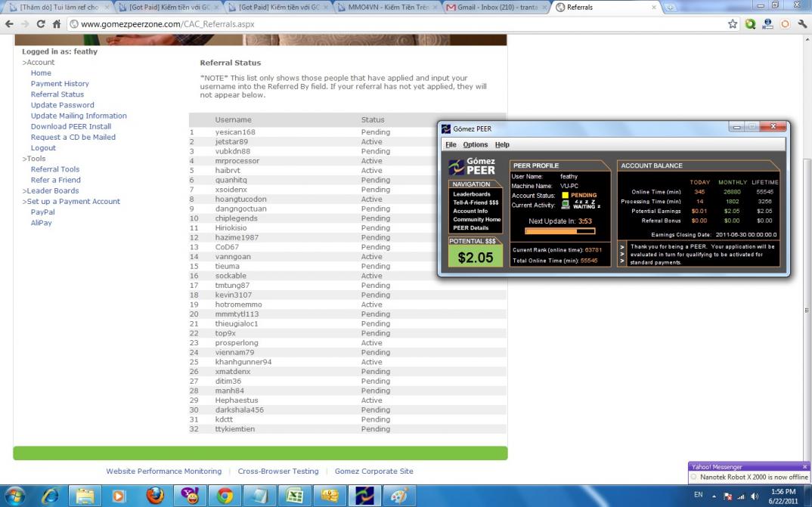The image size is (812, 507).
Task: Show hidden tray icons arrow
Action: 714,496
